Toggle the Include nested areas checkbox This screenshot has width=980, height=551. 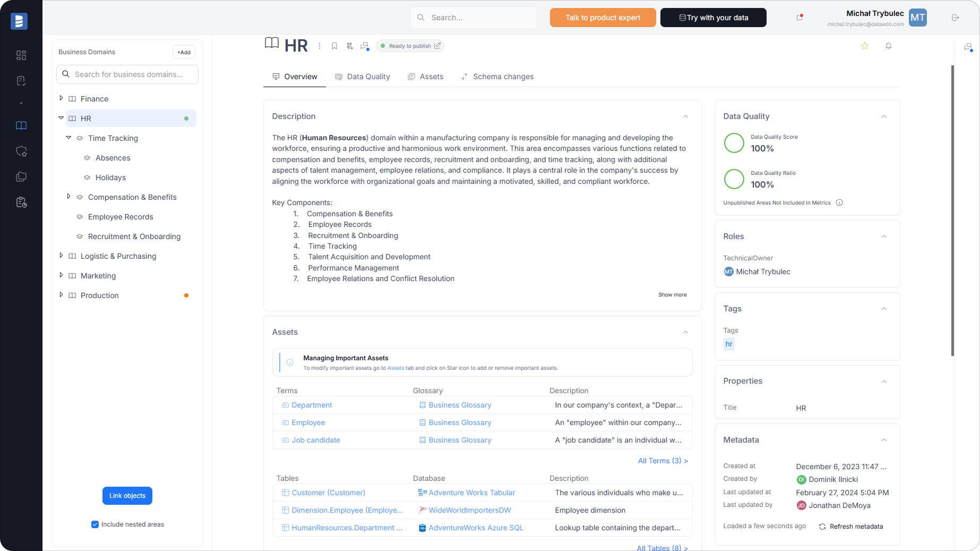(x=94, y=524)
